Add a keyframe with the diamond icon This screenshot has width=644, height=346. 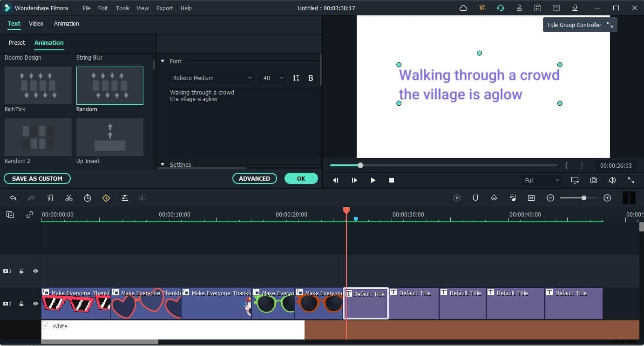(106, 198)
